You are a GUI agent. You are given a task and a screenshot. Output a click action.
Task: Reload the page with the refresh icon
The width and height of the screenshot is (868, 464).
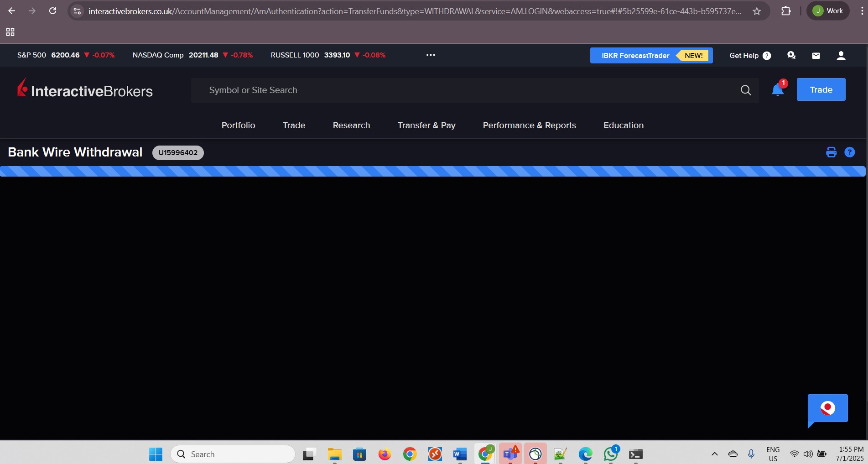tap(53, 11)
